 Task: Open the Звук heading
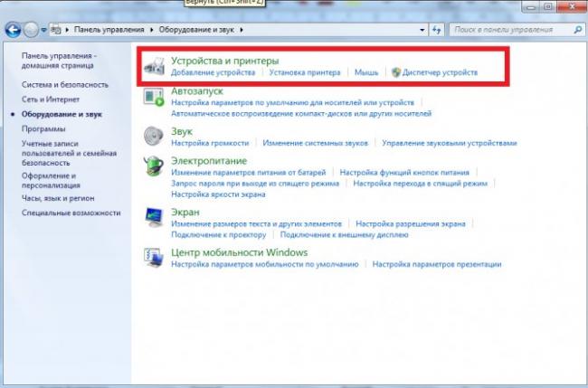tap(182, 131)
